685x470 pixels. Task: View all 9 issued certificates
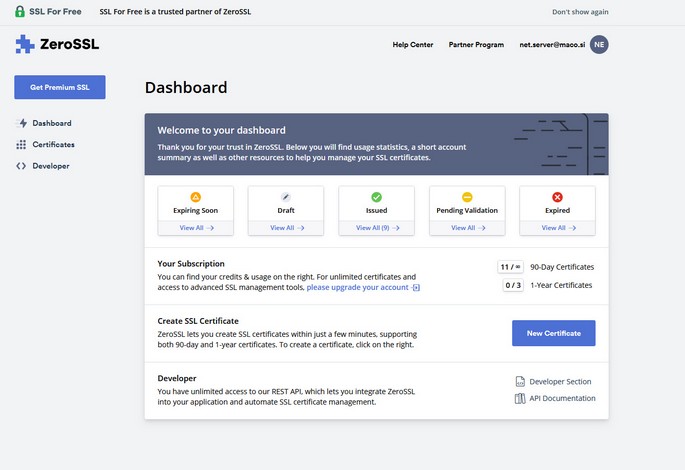(376, 228)
